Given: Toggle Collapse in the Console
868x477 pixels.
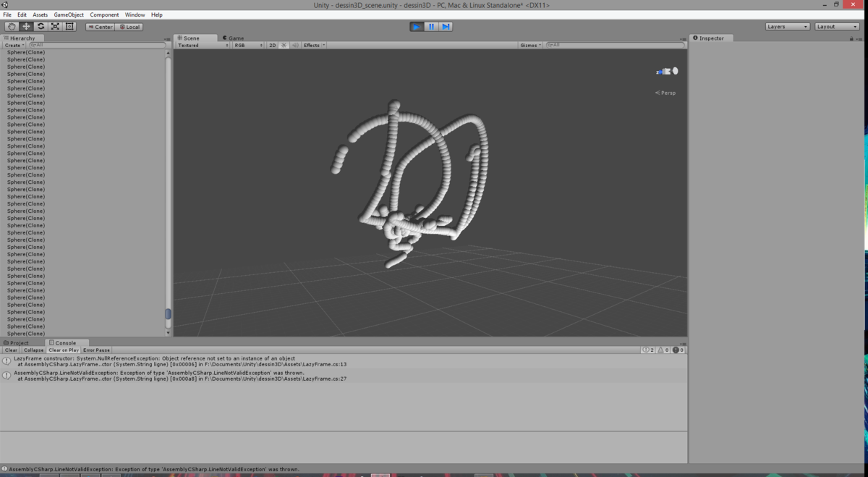Looking at the screenshot, I should pos(33,350).
